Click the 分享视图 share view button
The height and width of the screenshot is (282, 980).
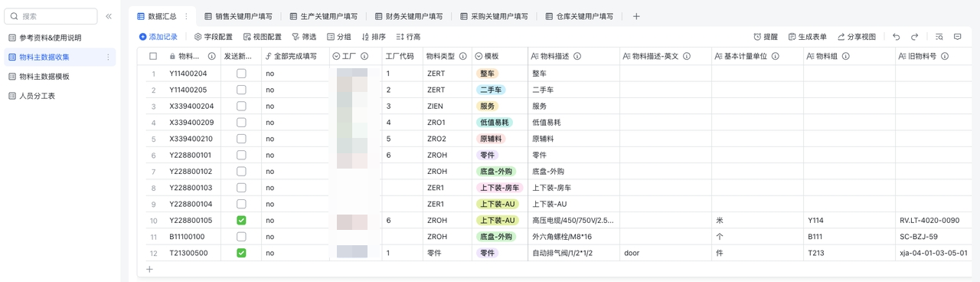(856, 37)
